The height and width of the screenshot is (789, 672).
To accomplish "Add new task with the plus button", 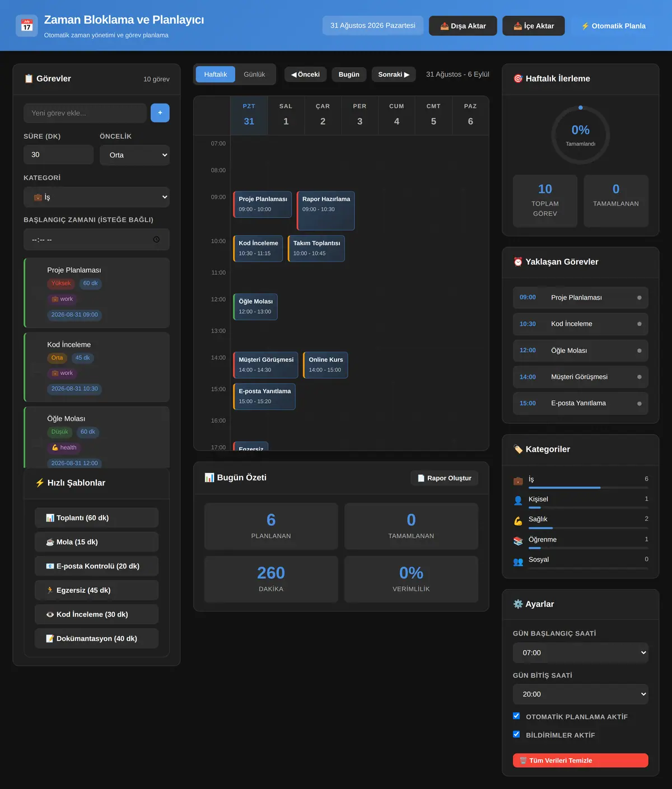I will 160,113.
